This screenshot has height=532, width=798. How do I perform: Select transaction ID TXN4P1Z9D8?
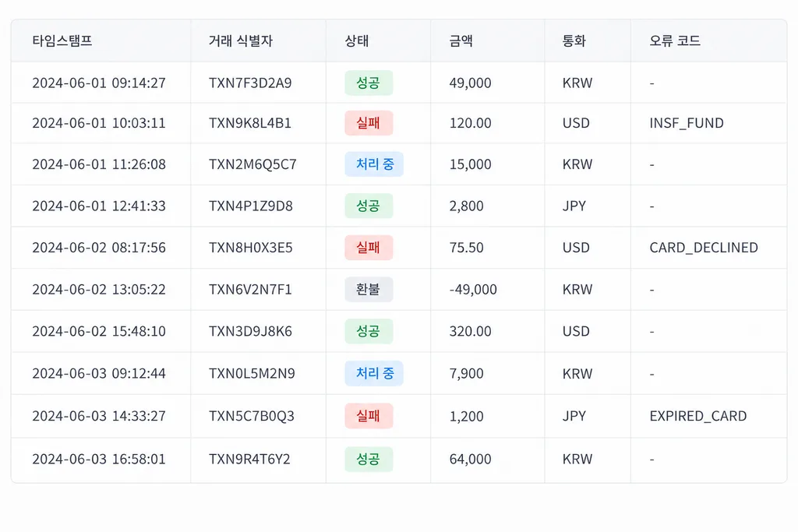pos(250,206)
